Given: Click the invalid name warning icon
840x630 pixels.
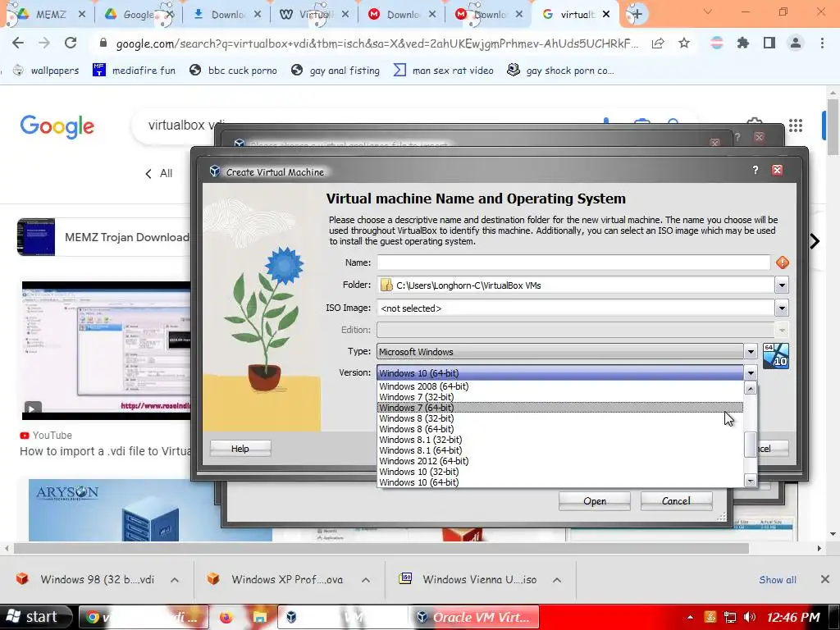Looking at the screenshot, I should (782, 262).
